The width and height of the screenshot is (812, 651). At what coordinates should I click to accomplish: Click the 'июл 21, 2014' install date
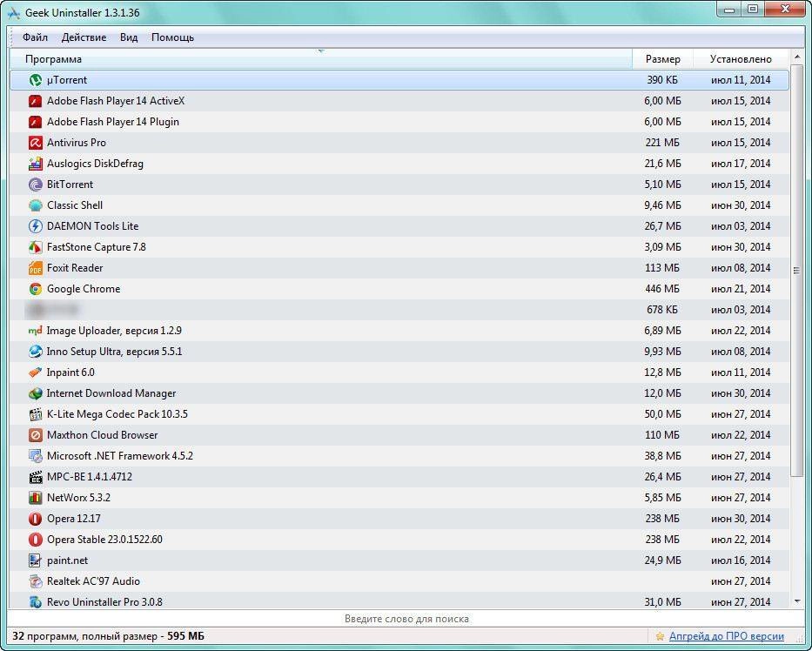(741, 289)
